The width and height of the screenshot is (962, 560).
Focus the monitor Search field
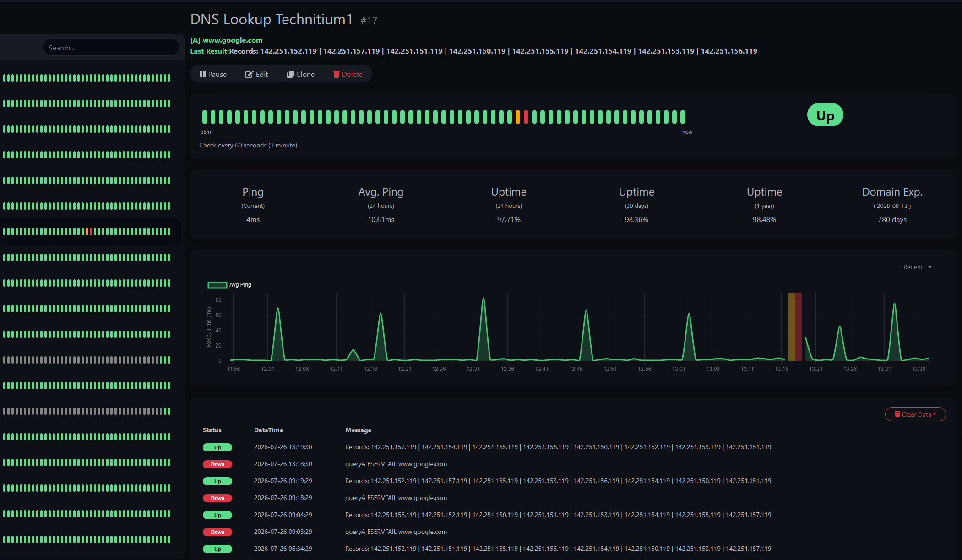[111, 48]
